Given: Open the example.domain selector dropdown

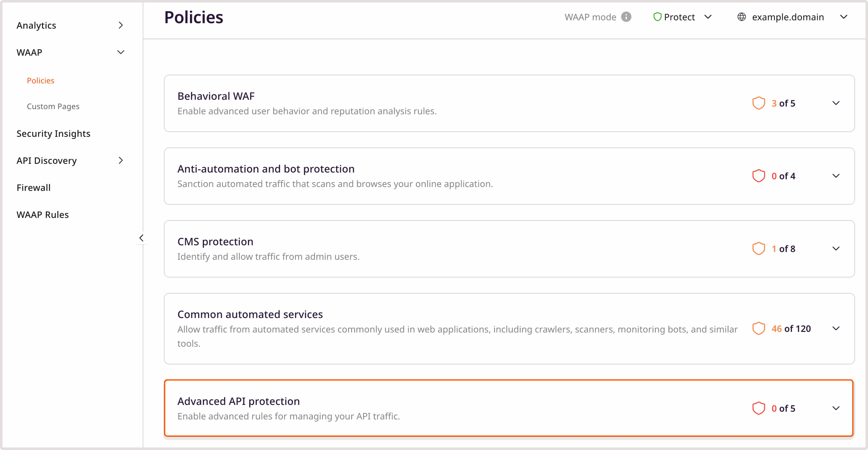Looking at the screenshot, I should (x=843, y=17).
